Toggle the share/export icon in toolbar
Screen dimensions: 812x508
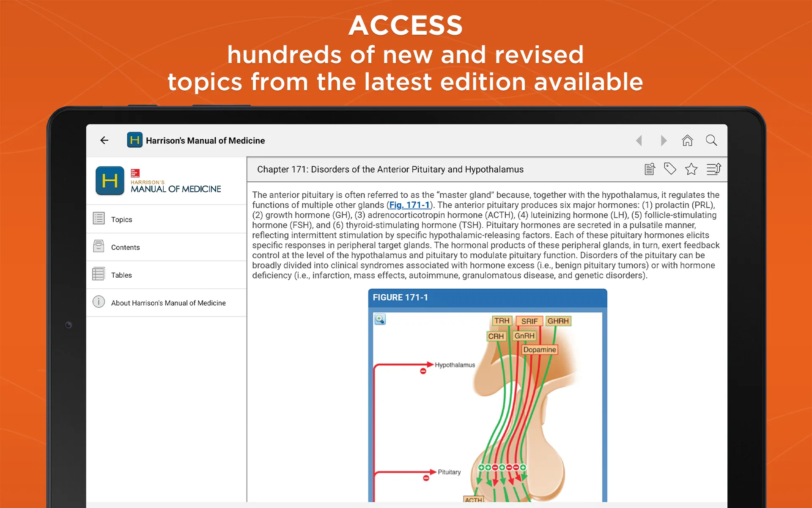click(716, 170)
